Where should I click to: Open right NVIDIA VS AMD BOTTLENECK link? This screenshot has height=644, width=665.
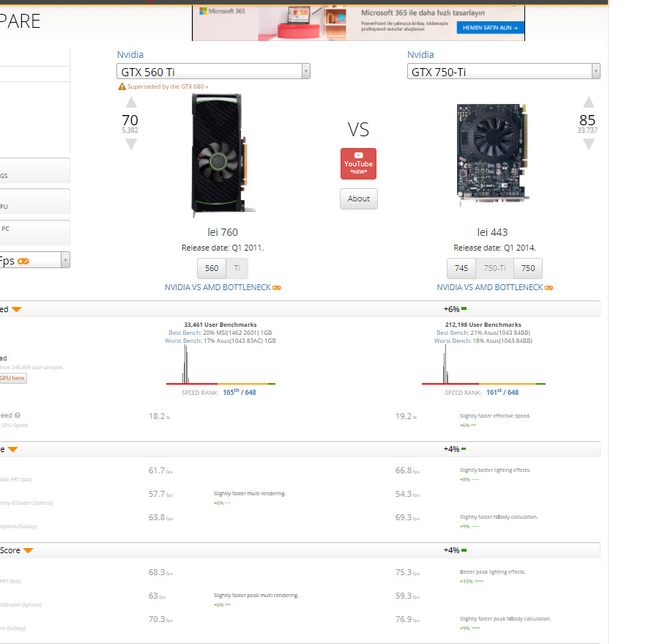coord(495,288)
